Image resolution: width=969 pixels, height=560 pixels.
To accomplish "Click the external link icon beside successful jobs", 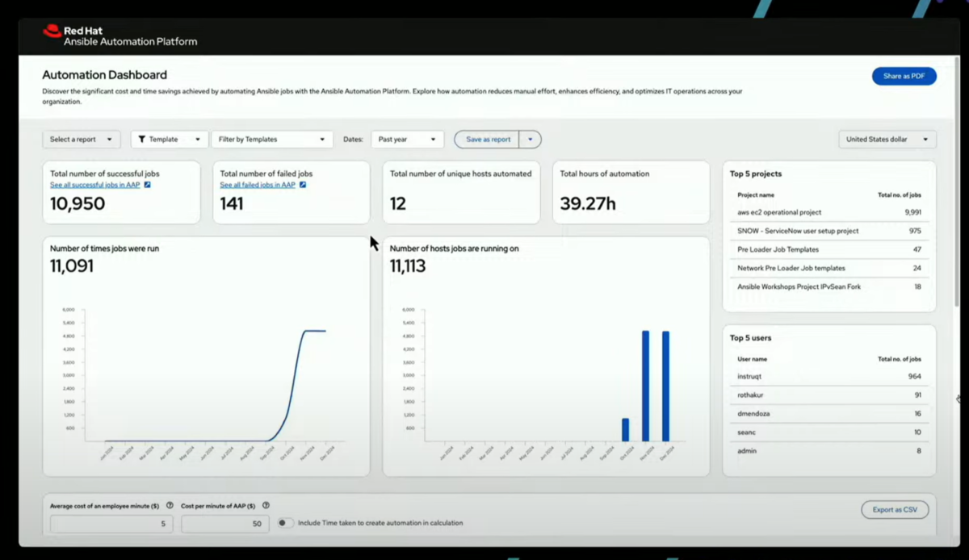I will coord(147,185).
